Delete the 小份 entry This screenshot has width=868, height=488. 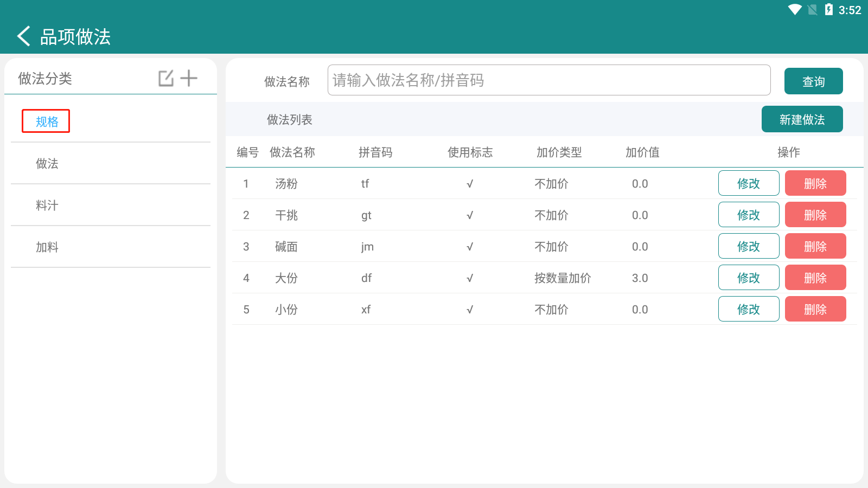click(x=815, y=309)
